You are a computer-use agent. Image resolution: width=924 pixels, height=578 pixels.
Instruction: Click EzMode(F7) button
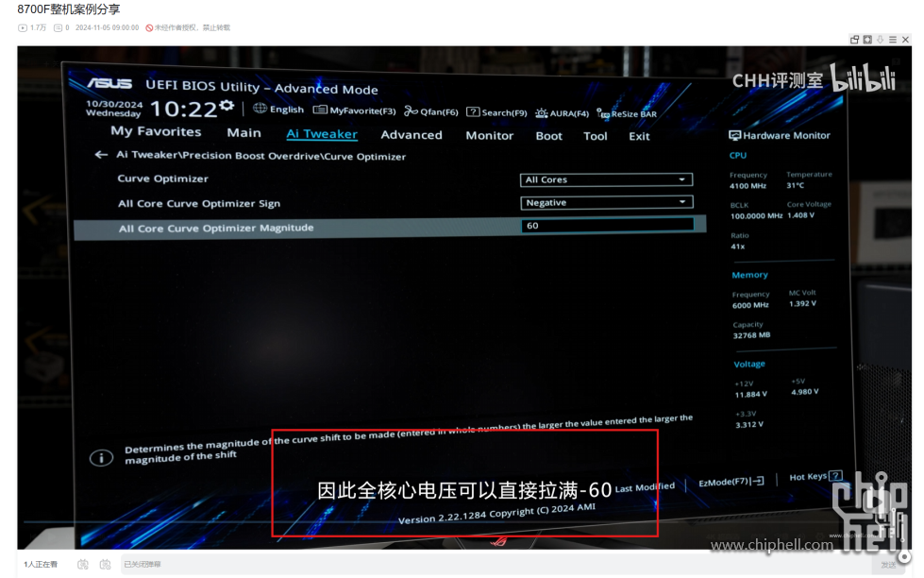(731, 482)
